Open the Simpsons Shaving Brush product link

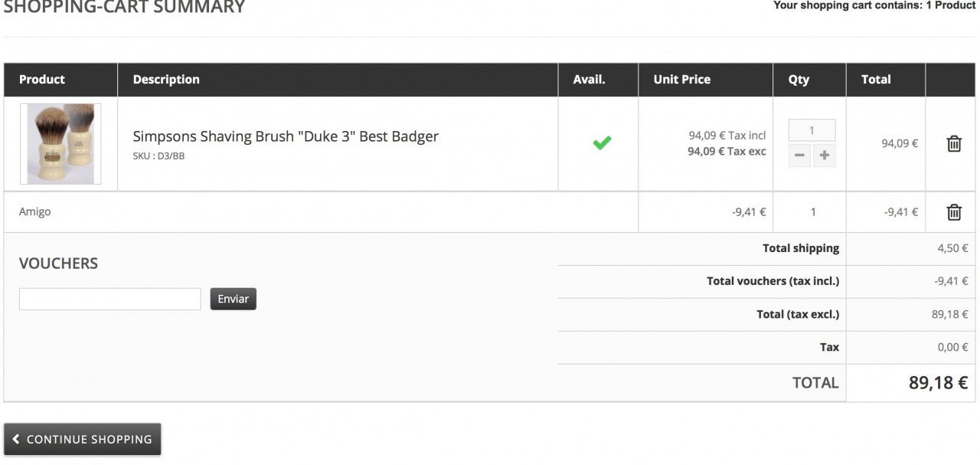point(286,136)
